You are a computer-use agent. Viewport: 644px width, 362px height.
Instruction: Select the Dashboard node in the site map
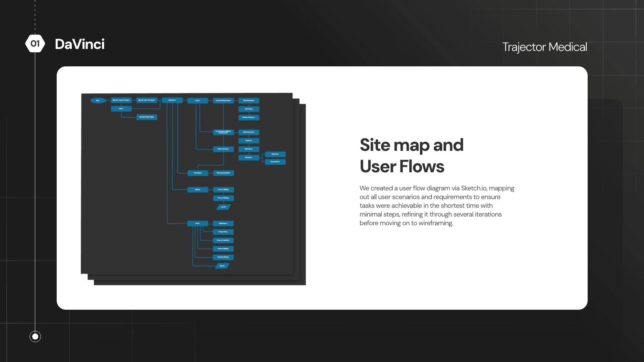pos(172,100)
